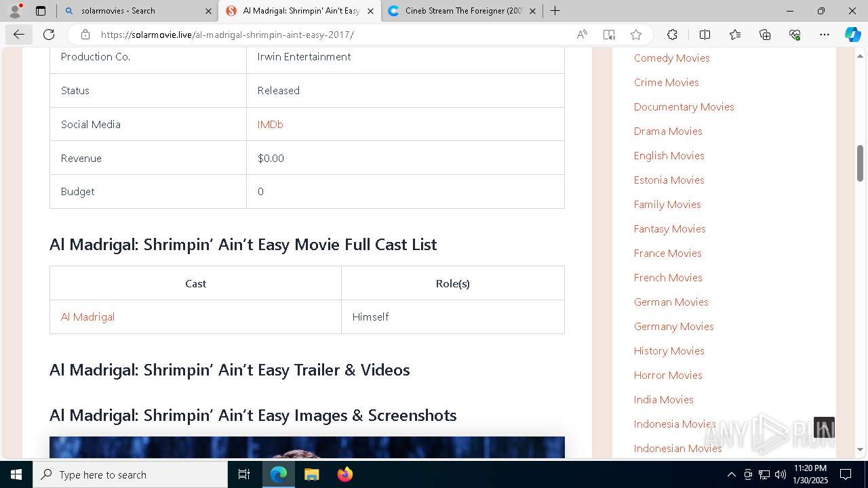Open Family Movies category
This screenshot has height=488, width=868.
tap(667, 205)
